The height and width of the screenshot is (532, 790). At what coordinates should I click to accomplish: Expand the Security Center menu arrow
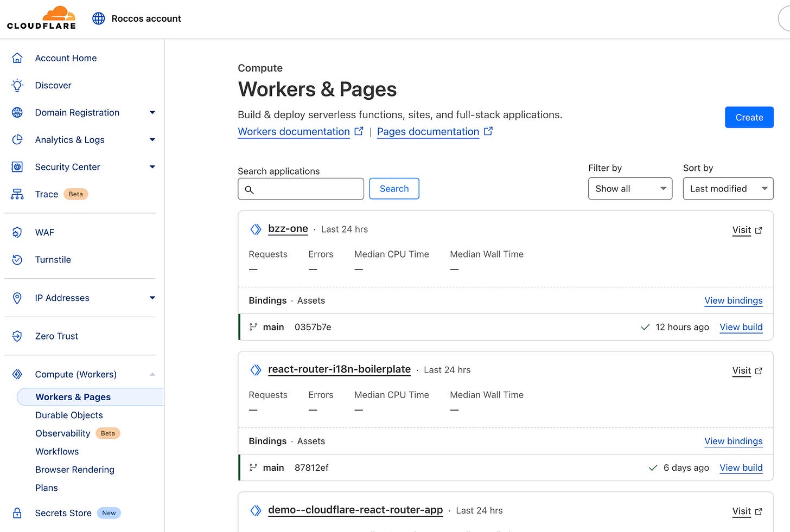[x=152, y=167]
